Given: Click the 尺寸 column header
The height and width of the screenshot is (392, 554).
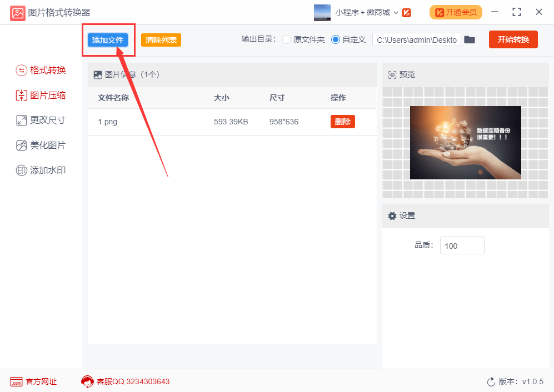Looking at the screenshot, I should (x=277, y=98).
